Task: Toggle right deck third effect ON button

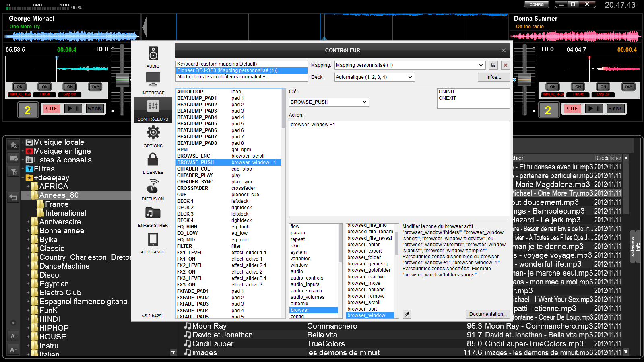Action: coord(603,87)
